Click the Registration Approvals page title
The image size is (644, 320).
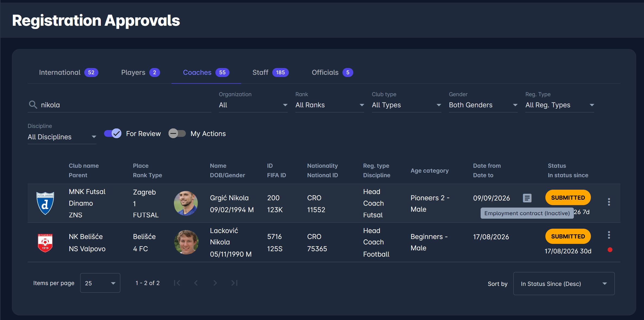(x=96, y=21)
